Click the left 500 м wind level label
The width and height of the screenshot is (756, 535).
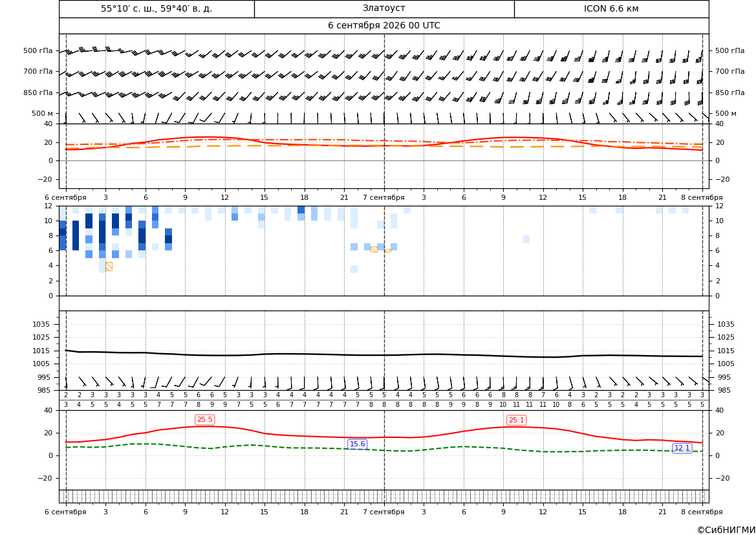coord(43,113)
